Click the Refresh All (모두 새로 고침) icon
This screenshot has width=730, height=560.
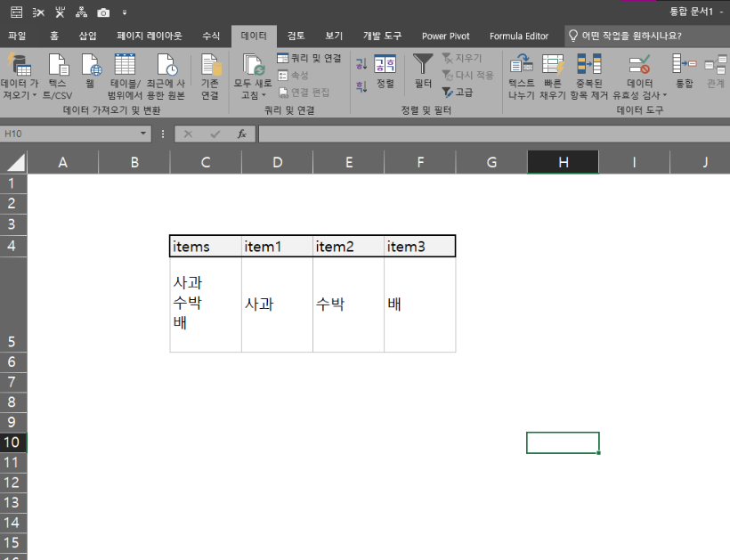pyautogui.click(x=253, y=64)
